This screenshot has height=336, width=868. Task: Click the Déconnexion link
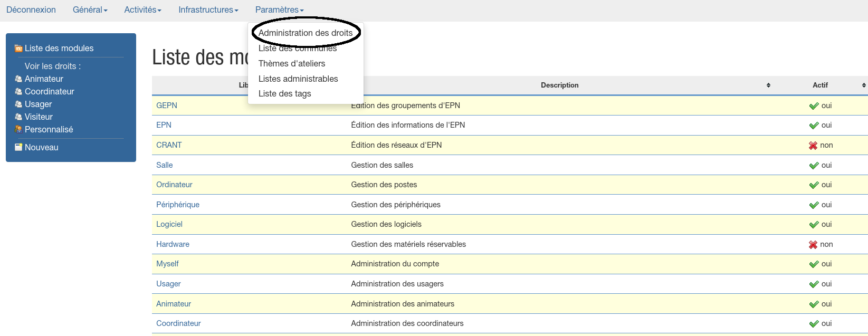(31, 10)
